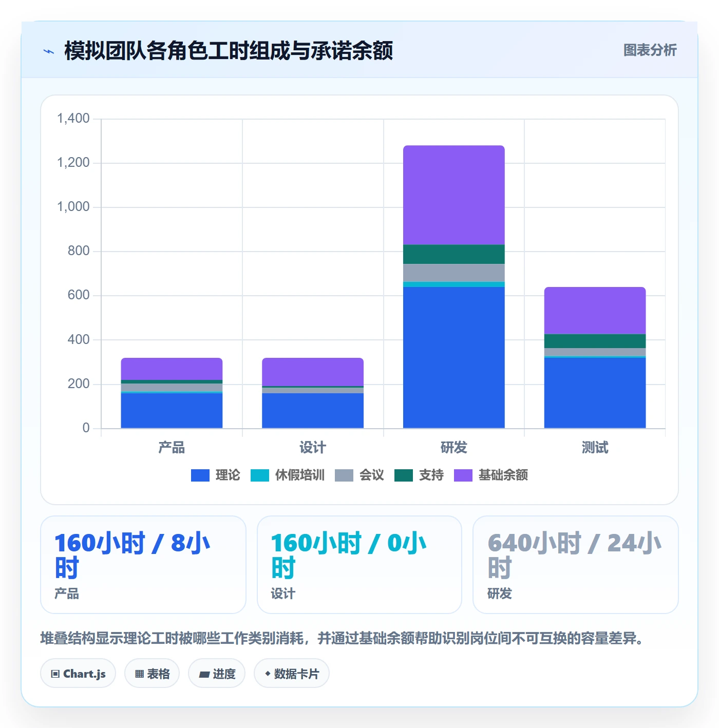This screenshot has width=719, height=728.
Task: Click the dark green 支持 segment of 测试 bar
Action: [x=595, y=341]
